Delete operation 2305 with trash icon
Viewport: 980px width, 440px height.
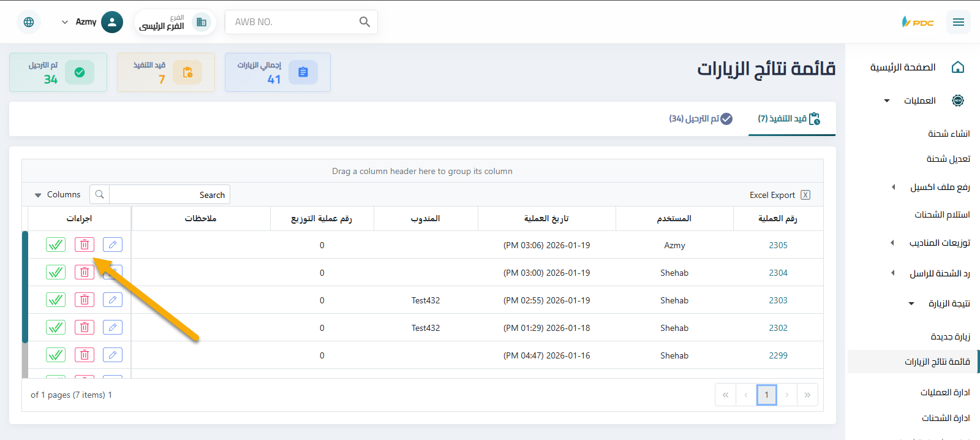(85, 245)
